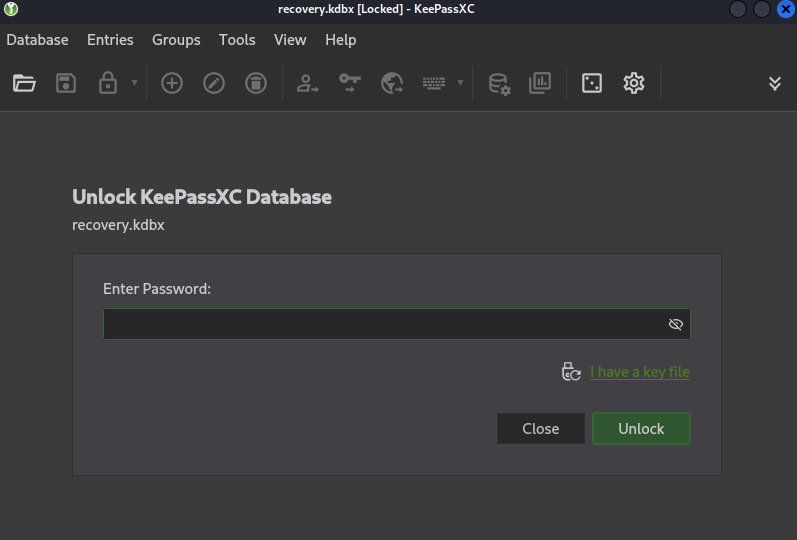This screenshot has width=797, height=540.
Task: Click the Lock Database padlock icon
Action: (x=107, y=83)
